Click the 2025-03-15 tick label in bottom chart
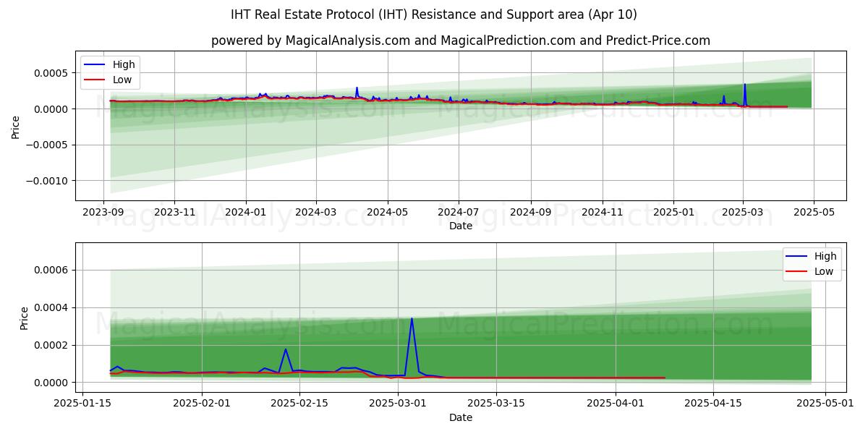This screenshot has height=434, width=868. click(495, 404)
